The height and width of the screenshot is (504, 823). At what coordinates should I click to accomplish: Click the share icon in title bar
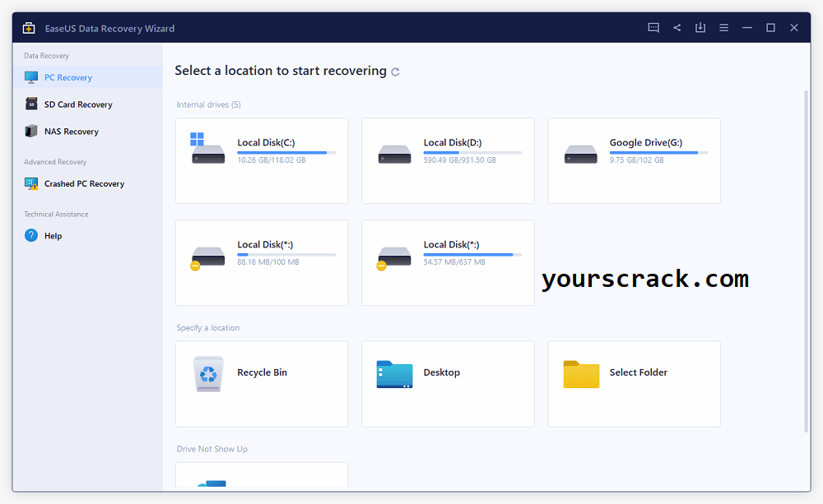677,28
